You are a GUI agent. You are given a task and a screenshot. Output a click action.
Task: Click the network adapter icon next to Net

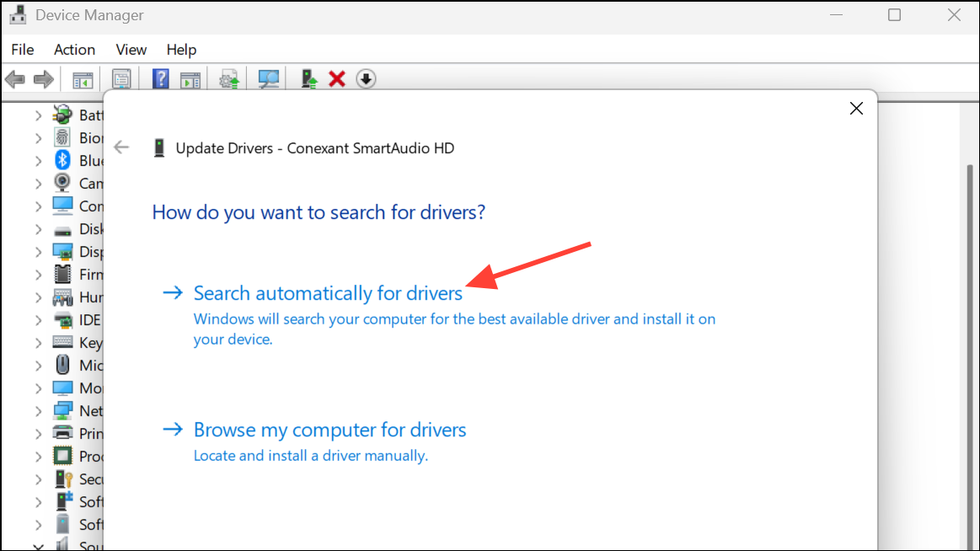pos(62,411)
